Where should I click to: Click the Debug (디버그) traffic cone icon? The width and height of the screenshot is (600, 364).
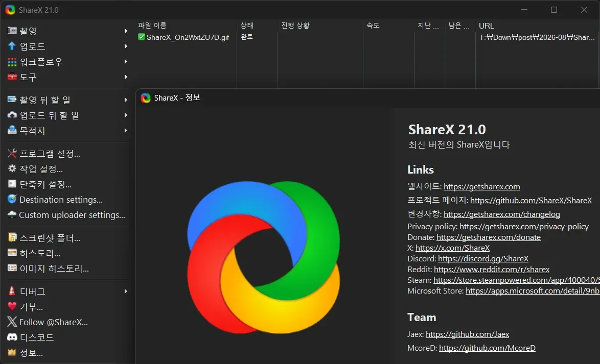tap(12, 291)
